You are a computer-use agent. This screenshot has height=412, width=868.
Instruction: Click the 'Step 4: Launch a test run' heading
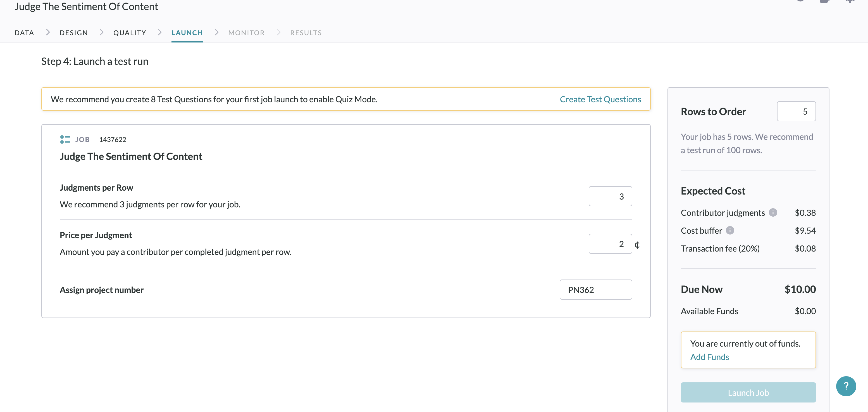(x=95, y=61)
